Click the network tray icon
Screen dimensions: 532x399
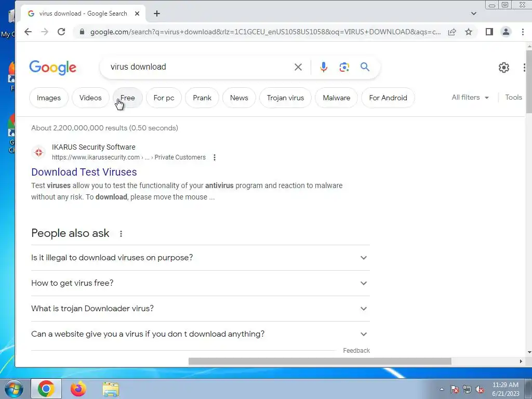point(467,389)
